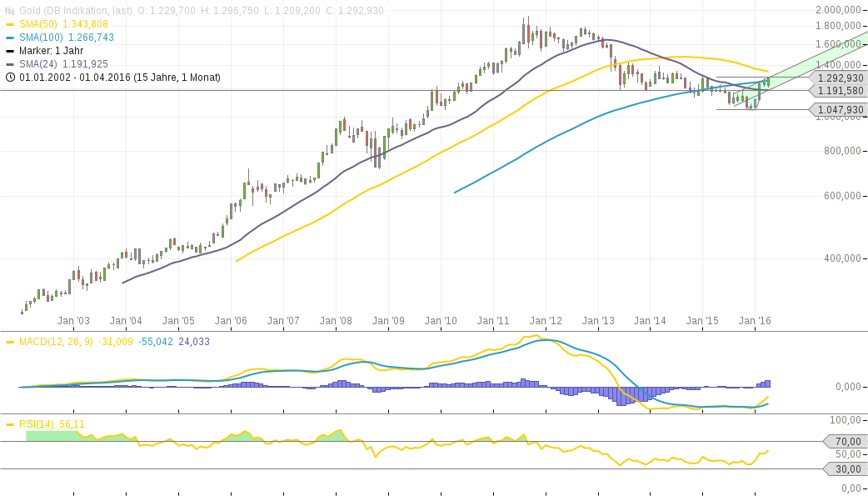Click the yellow SMA(50) legend line icon
868x496 pixels.
(x=12, y=25)
